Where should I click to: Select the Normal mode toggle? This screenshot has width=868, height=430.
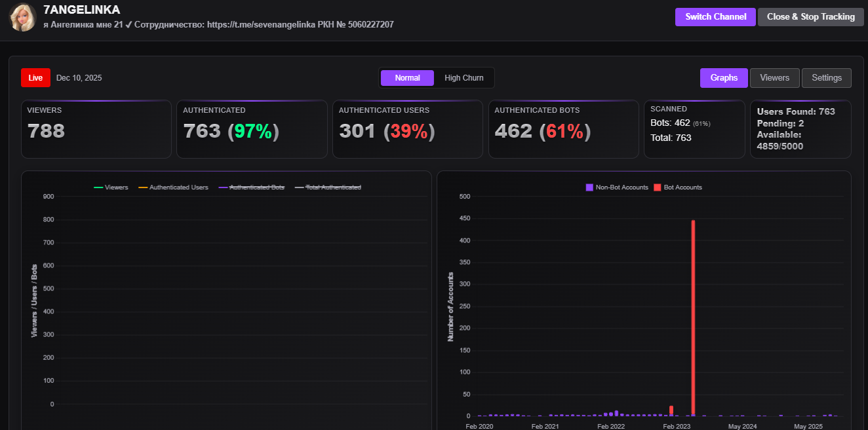click(407, 78)
